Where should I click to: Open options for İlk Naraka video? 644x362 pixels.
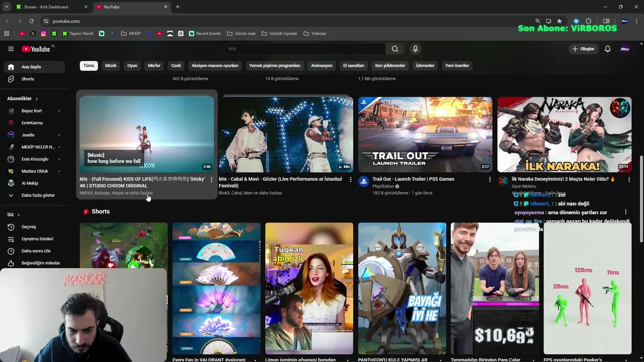click(x=629, y=179)
